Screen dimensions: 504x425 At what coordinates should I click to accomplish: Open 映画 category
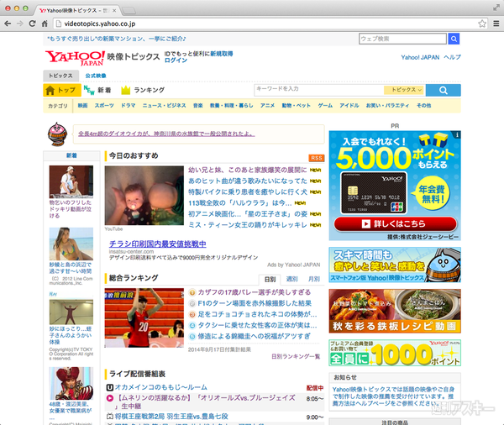pyautogui.click(x=82, y=106)
